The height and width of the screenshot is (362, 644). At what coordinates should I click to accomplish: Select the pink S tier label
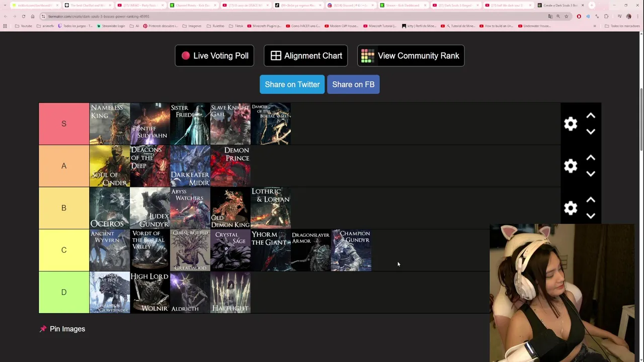pos(64,124)
